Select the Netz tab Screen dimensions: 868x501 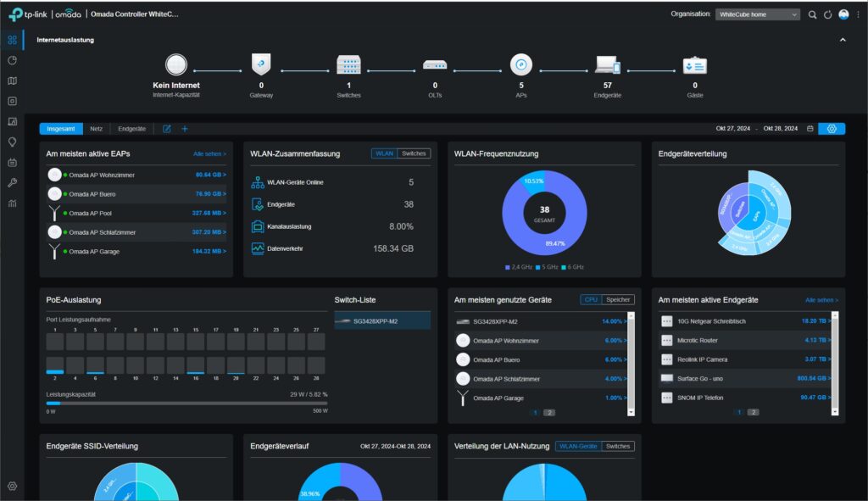[x=97, y=129]
